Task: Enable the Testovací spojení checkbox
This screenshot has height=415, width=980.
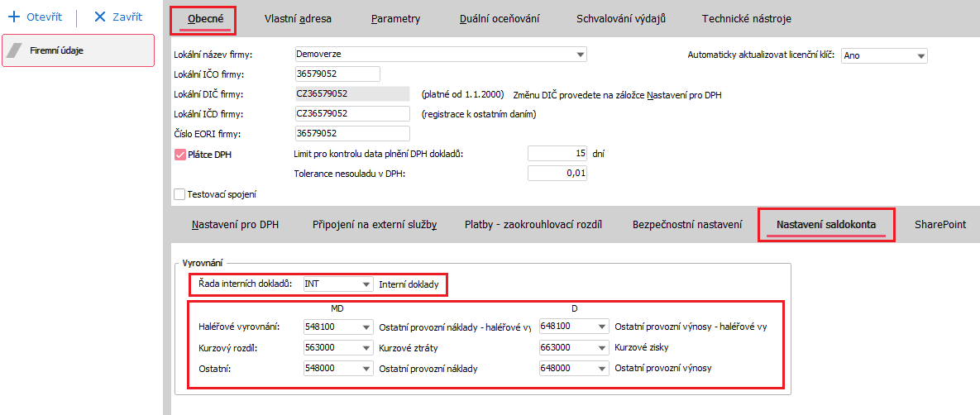Action: click(x=179, y=194)
